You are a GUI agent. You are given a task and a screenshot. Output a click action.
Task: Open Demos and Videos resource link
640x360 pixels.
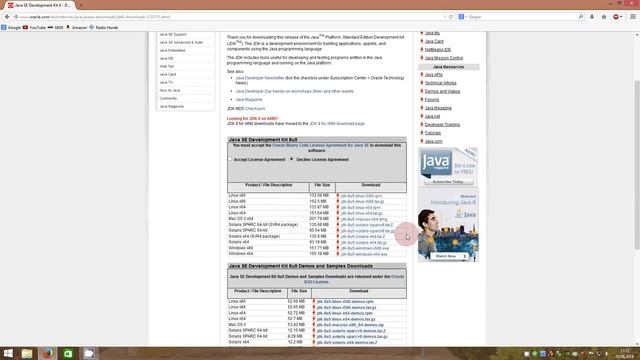pos(442,91)
